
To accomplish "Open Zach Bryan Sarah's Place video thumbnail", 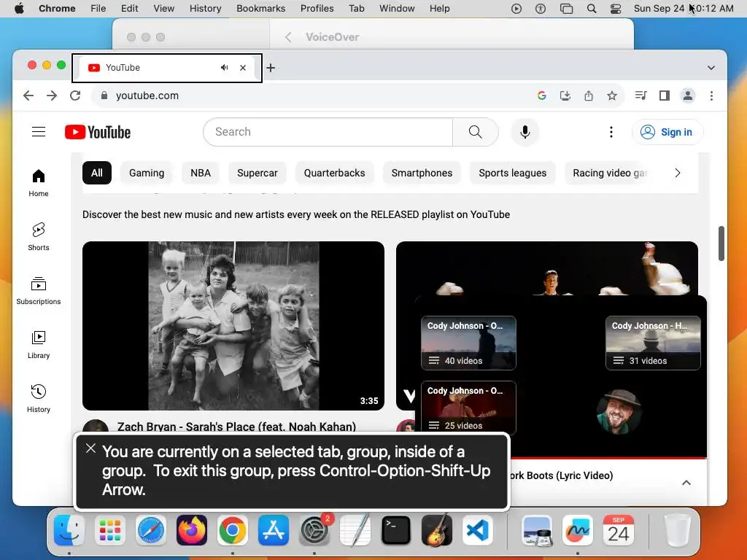I will point(233,326).
